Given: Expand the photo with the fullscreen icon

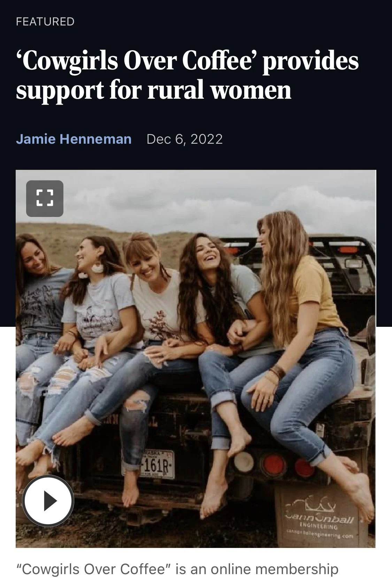Looking at the screenshot, I should pos(45,198).
